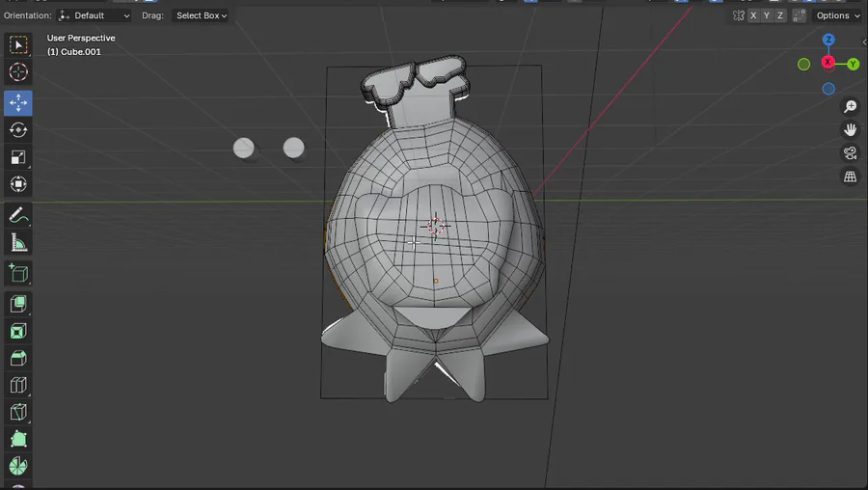Click the 3D cursor in viewport
This screenshot has width=868, height=490.
436,226
